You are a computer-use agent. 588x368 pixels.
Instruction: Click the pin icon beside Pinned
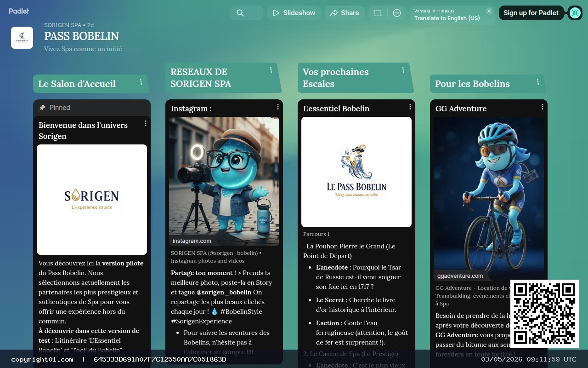tap(42, 108)
